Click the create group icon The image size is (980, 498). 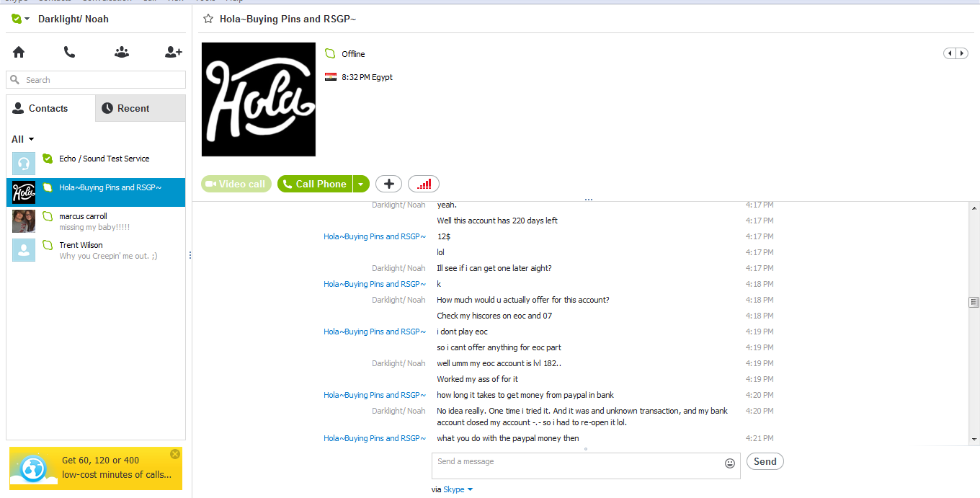[122, 52]
